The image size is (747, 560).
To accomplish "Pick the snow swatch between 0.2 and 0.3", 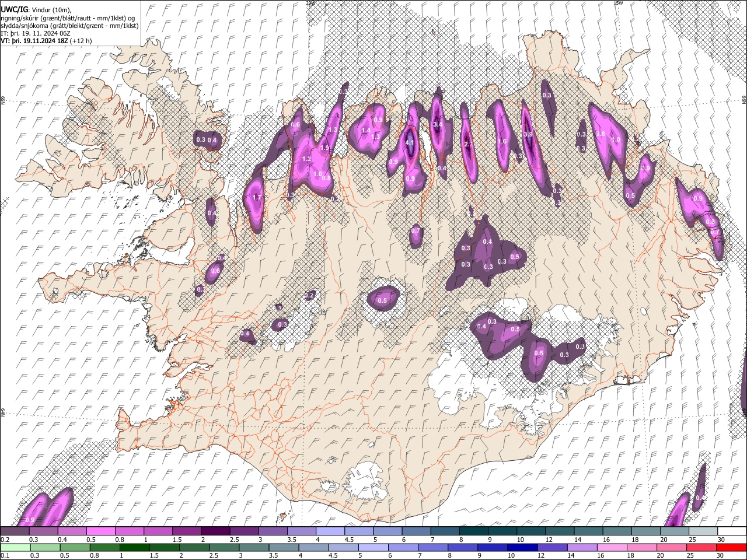I will (x=15, y=531).
